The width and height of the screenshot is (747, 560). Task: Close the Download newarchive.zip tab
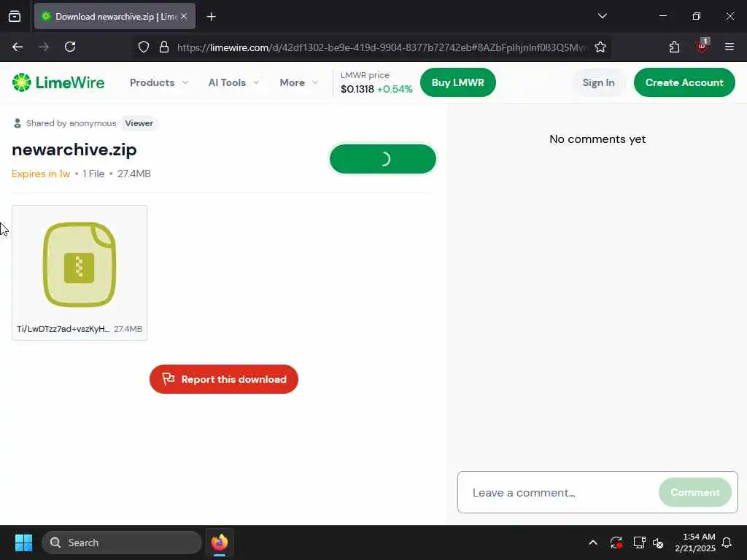(184, 16)
